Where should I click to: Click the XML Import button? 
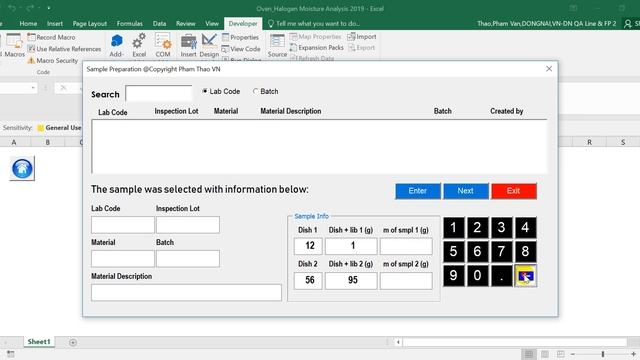coord(362,37)
